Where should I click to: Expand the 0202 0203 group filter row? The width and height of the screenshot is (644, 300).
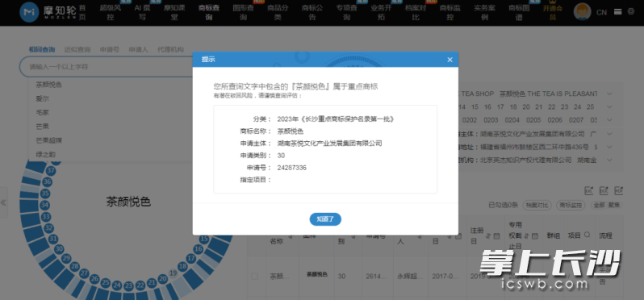[609, 120]
